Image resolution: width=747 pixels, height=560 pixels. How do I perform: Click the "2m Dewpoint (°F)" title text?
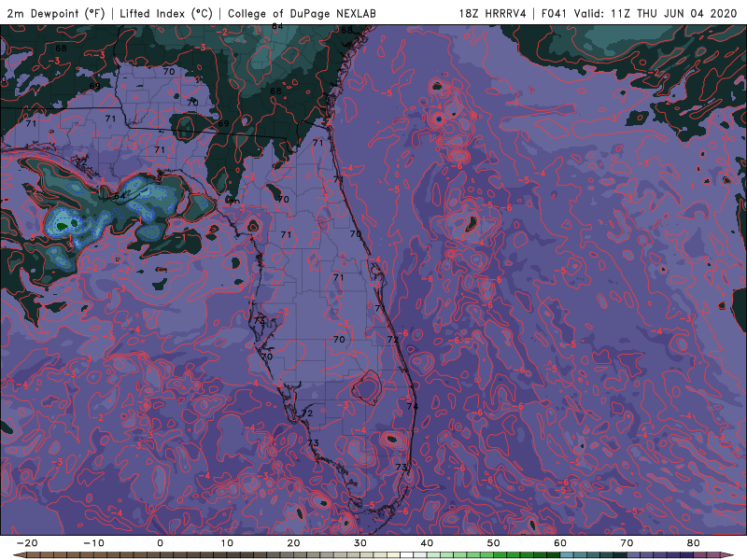tap(56, 14)
